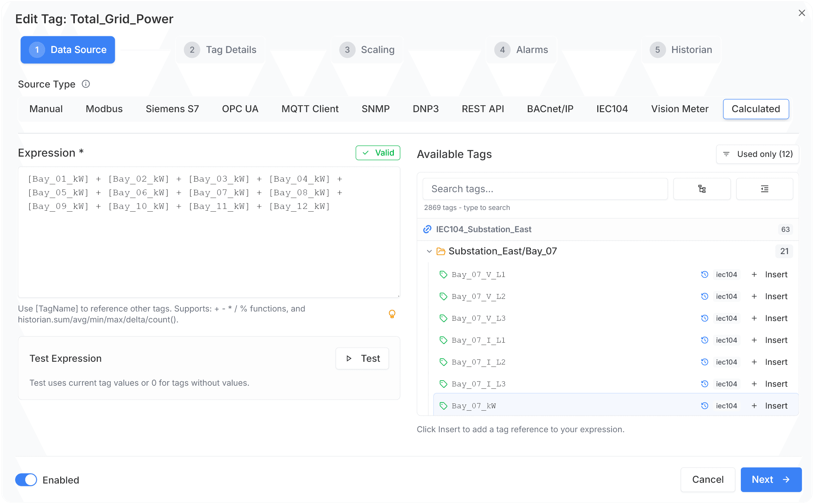814x504 pixels.
Task: Select Calculated source type
Action: coord(756,109)
